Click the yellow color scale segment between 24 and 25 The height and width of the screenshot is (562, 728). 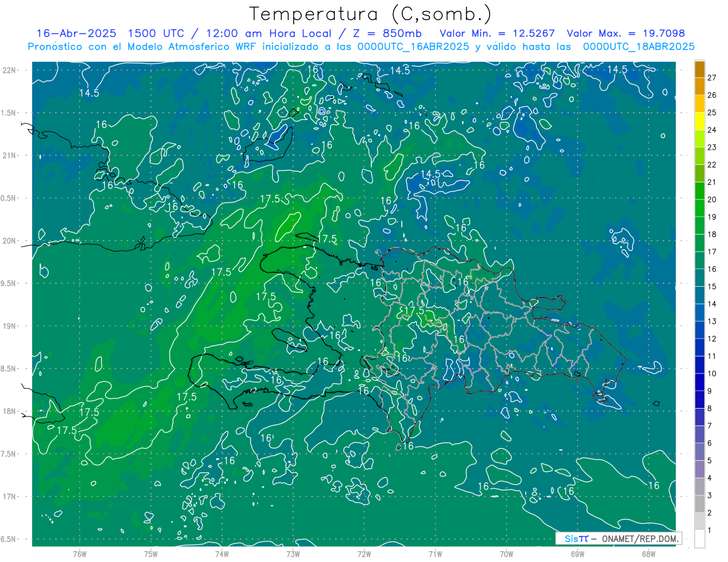[699, 121]
